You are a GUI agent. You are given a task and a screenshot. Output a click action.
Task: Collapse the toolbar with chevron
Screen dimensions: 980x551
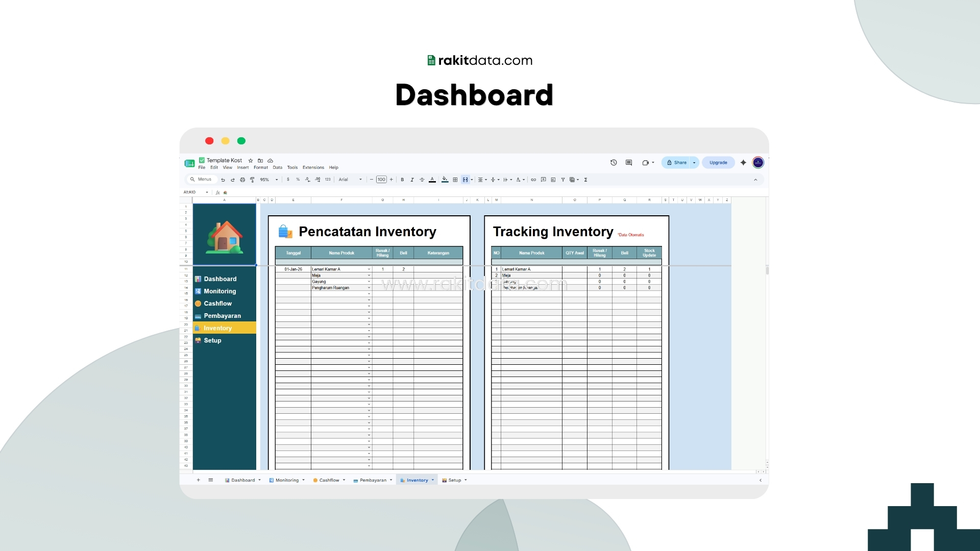[x=755, y=180]
